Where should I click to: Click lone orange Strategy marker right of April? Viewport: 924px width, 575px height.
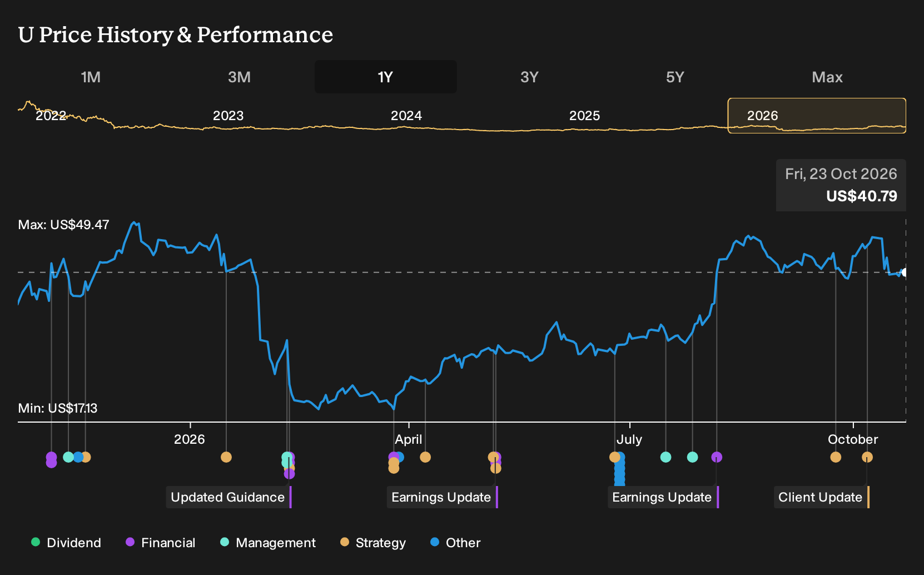tap(425, 457)
